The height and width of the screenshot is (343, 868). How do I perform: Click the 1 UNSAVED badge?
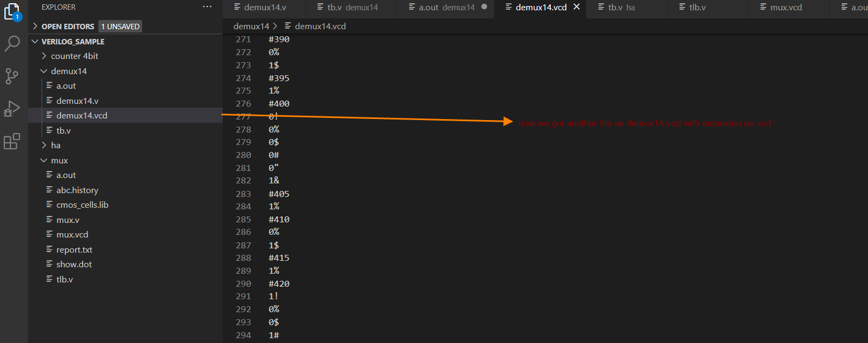pyautogui.click(x=121, y=27)
